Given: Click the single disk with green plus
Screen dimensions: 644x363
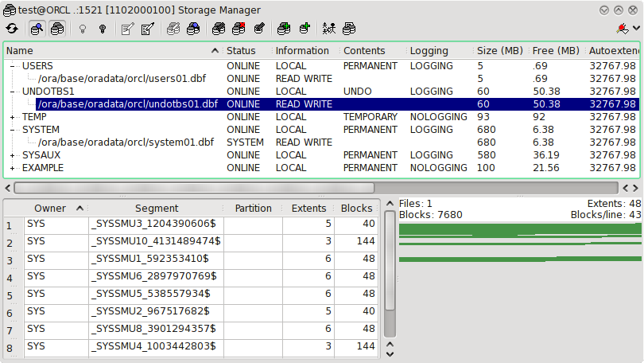Looking at the screenshot, I should (305, 29).
